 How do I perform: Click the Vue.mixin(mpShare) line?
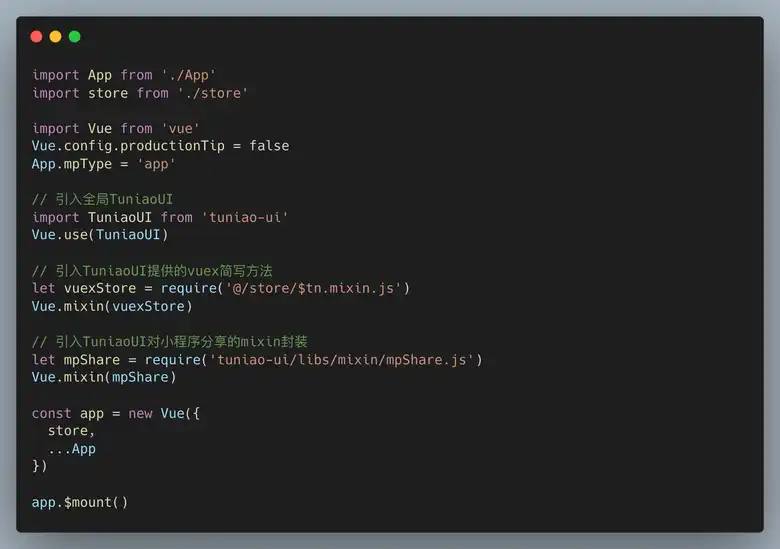(104, 377)
